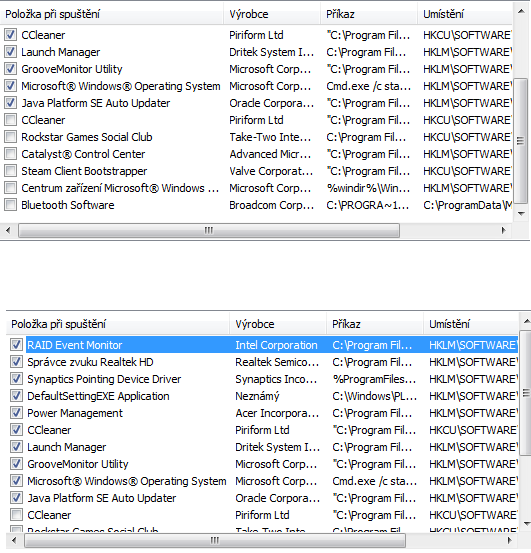Click Příkaz column header in lower list
The width and height of the screenshot is (531, 553).
coord(375,324)
